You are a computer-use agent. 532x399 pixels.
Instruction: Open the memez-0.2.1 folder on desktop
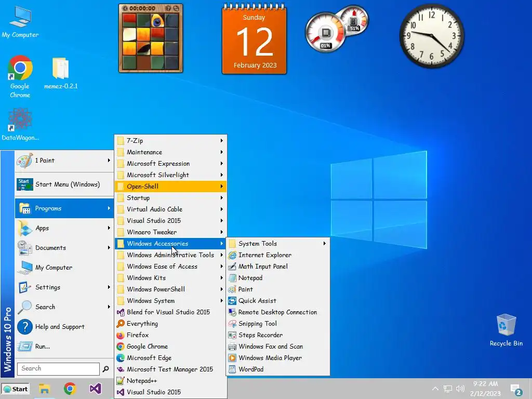(x=61, y=73)
